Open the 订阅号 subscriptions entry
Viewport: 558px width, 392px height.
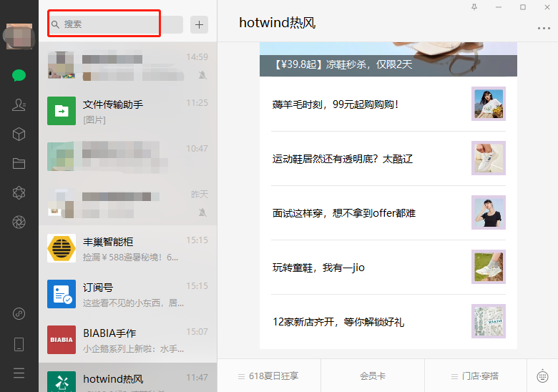[128, 294]
